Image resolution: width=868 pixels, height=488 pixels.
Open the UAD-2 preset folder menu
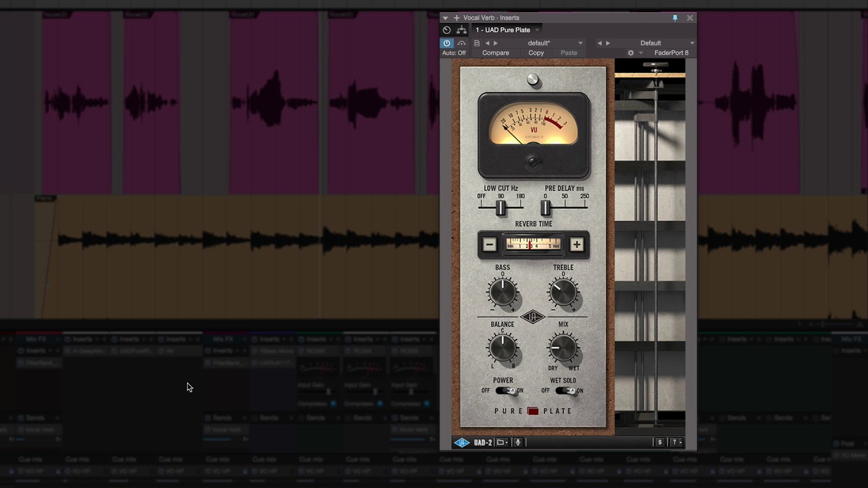click(501, 443)
